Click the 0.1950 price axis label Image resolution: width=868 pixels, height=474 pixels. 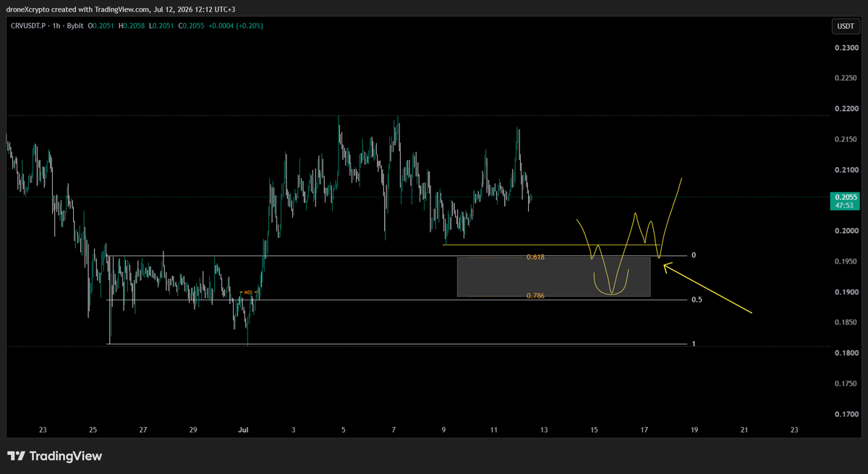(x=845, y=261)
